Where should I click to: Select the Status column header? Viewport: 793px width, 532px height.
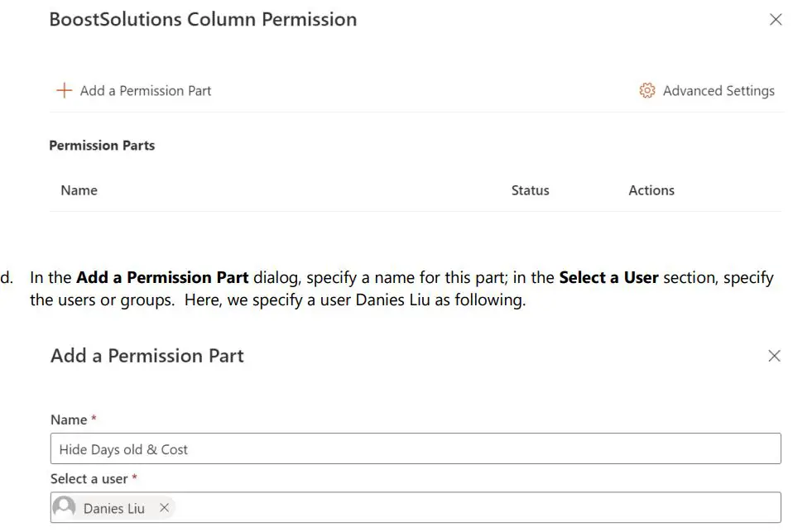[530, 190]
